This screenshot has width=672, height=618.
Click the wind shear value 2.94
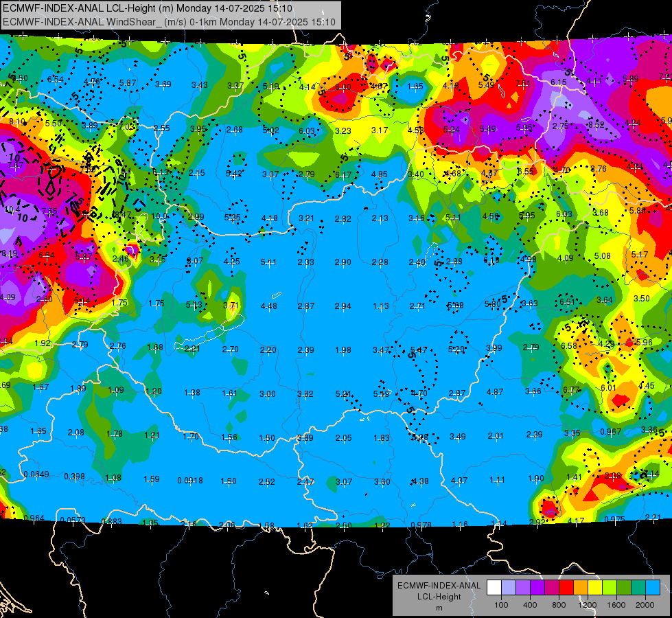[x=343, y=306]
